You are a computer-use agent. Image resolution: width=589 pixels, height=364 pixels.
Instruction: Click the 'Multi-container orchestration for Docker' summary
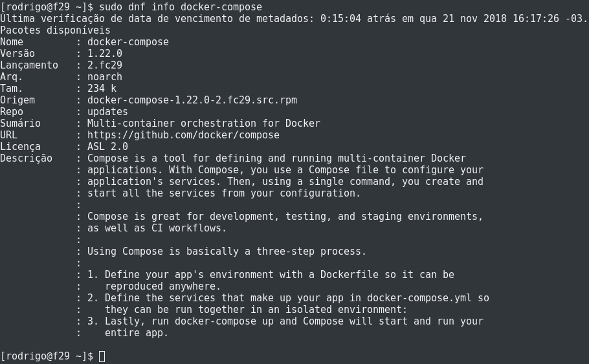point(204,123)
